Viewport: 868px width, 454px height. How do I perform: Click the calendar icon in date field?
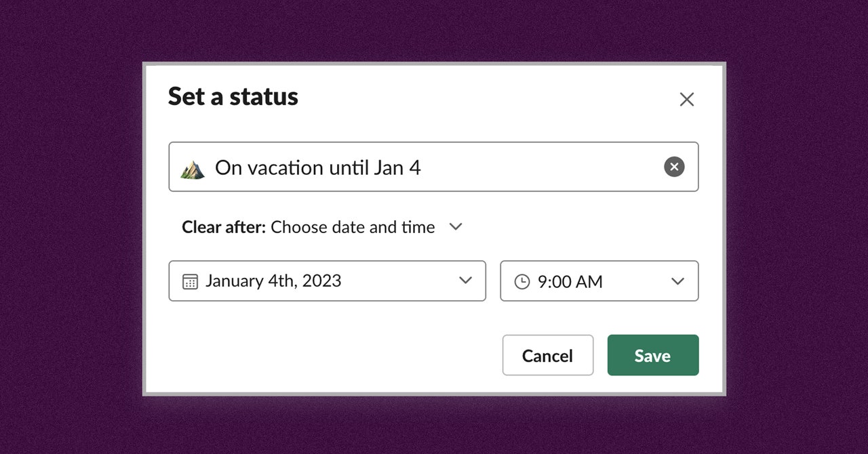point(190,281)
